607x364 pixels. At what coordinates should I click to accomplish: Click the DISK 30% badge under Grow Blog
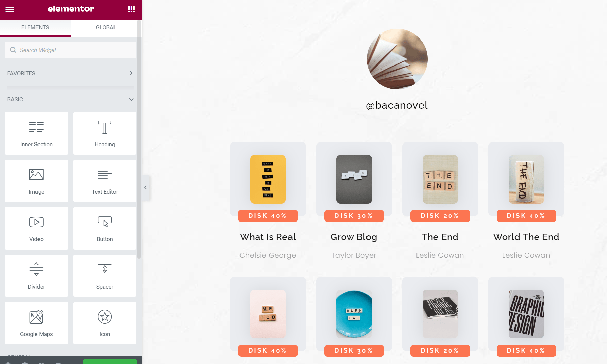[354, 216]
